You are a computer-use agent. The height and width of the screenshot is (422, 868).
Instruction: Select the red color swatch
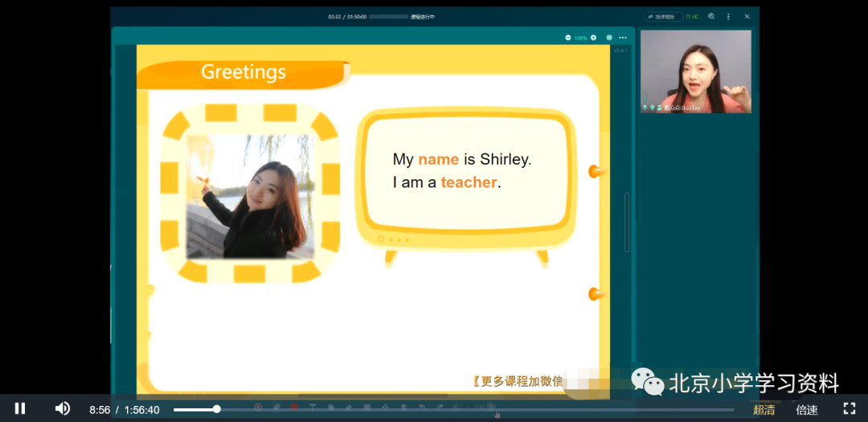pos(294,407)
